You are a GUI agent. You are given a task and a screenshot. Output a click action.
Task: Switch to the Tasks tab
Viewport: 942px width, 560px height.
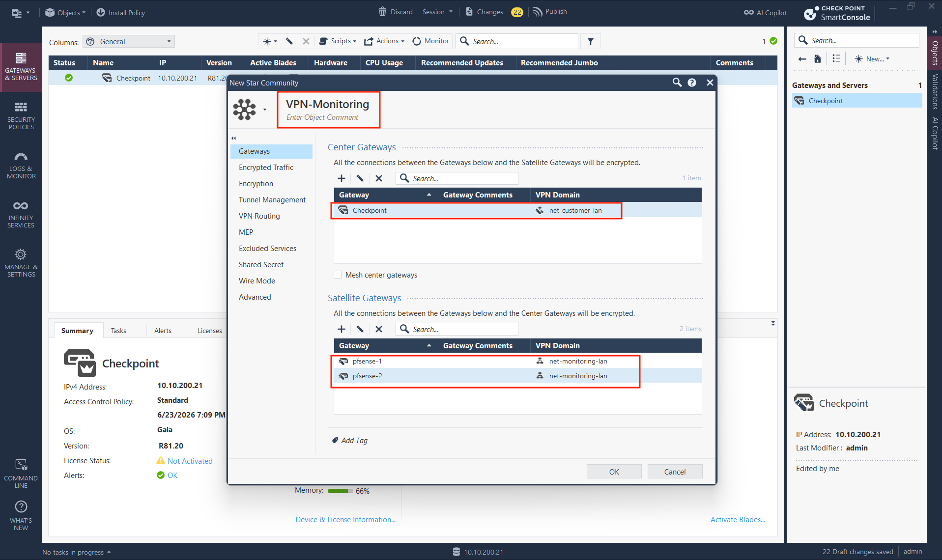pyautogui.click(x=118, y=331)
